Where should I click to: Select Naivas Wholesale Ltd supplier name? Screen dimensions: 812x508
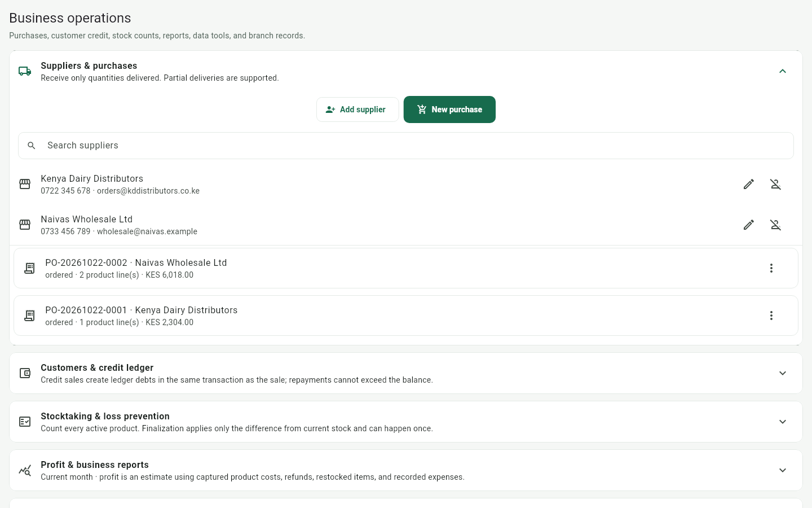pyautogui.click(x=86, y=219)
